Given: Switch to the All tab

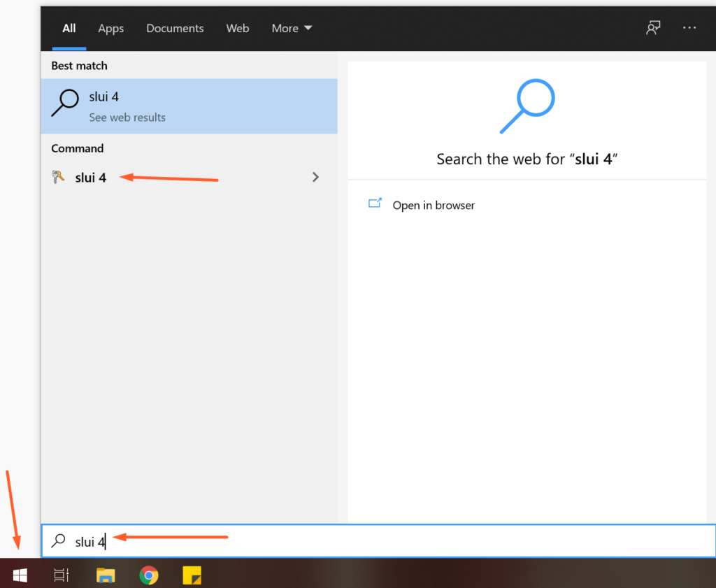Looking at the screenshot, I should pos(69,28).
